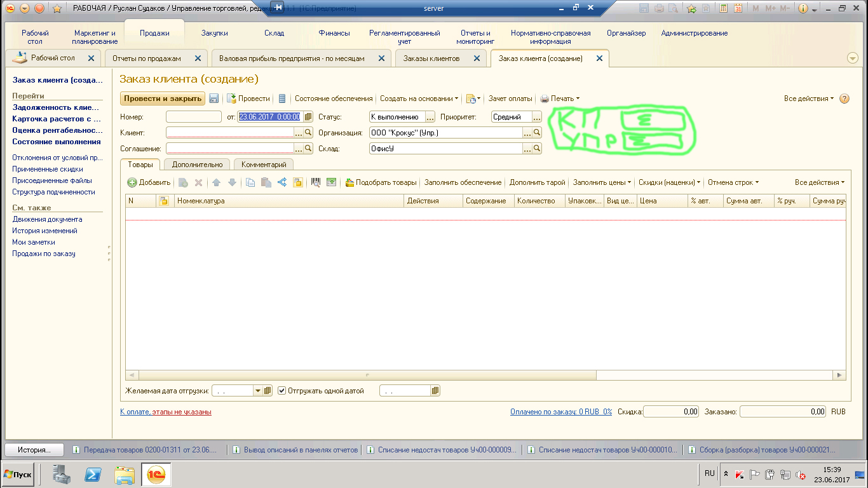Click the help question mark icon
Screen dimensions: 868x488
pos(844,98)
